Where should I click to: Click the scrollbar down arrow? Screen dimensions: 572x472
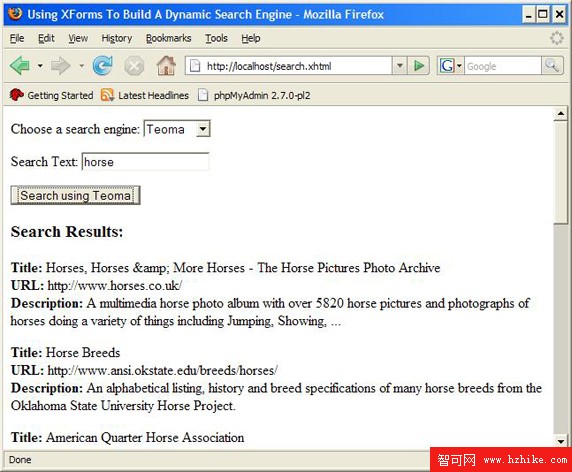(x=560, y=441)
